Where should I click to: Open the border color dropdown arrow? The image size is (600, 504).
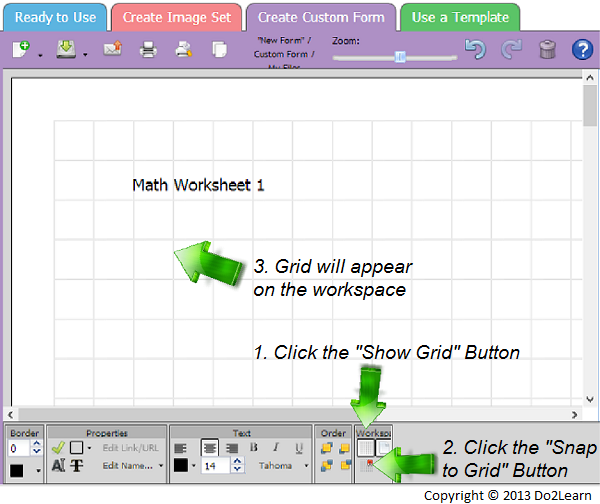point(39,468)
